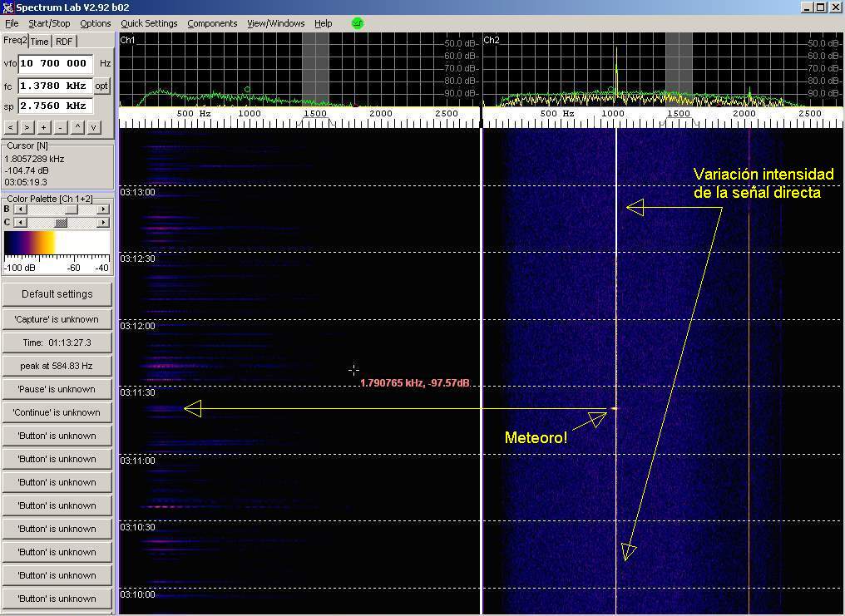Click the '^' up arrow button
This screenshot has height=616, width=845.
point(77,127)
